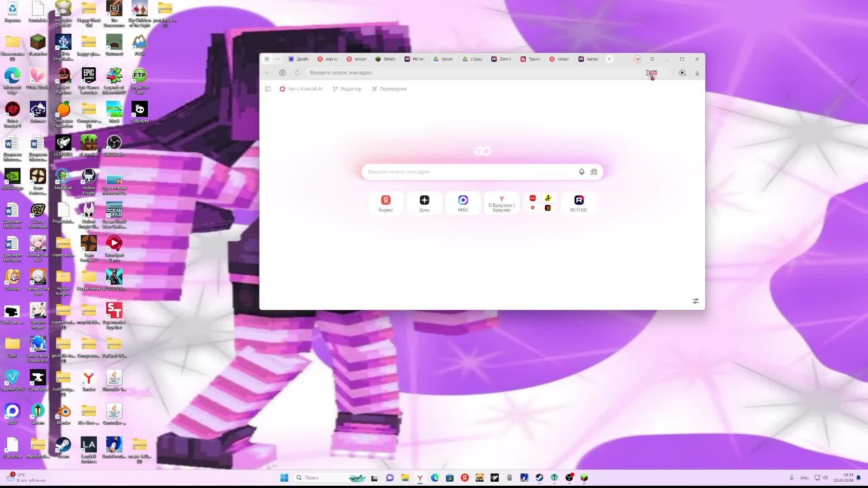Screen dimensions: 868x488
Task: Reload the page with refresh icon
Action: point(297,73)
